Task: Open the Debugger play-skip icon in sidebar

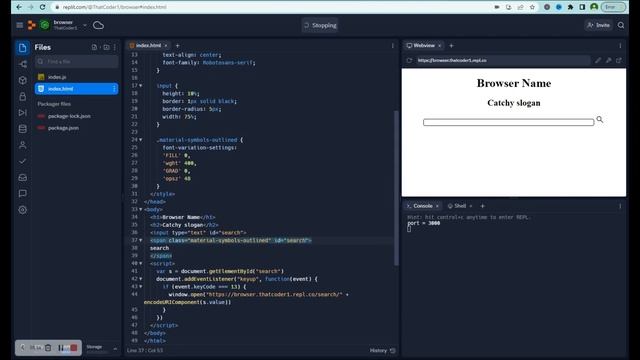Action: click(22, 113)
